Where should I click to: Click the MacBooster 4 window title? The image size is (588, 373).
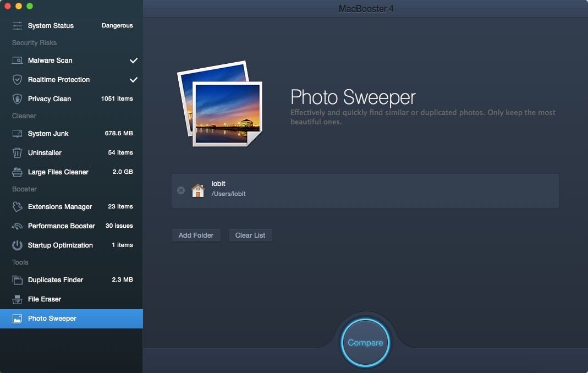(x=366, y=9)
